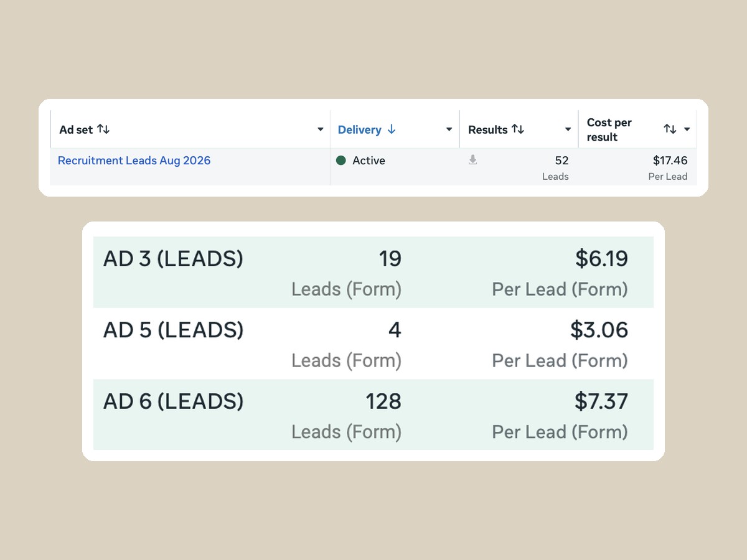Select the 'Per Lead' label in the ad set row

(667, 177)
